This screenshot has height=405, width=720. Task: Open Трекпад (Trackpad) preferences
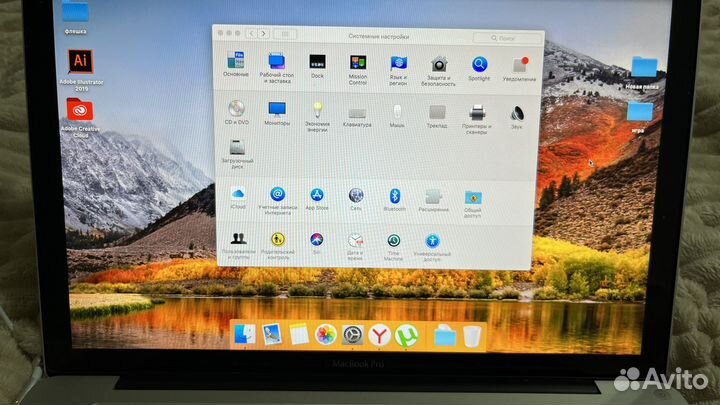click(x=437, y=112)
